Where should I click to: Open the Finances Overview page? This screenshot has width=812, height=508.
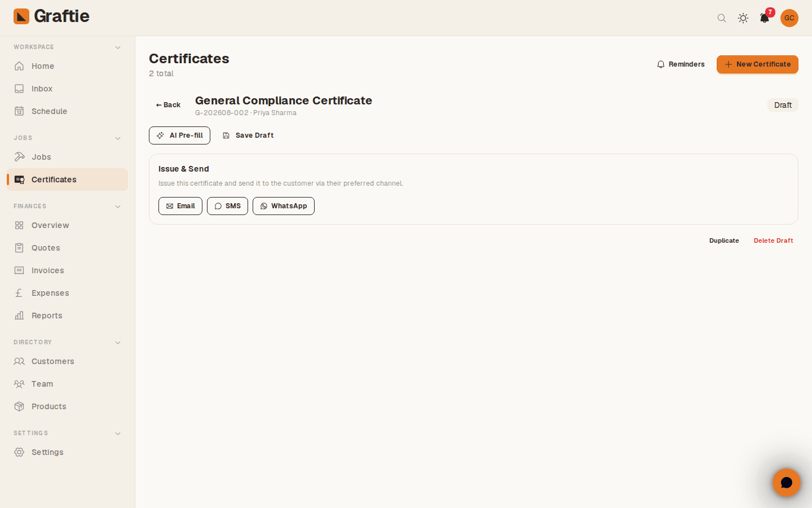coord(67,225)
